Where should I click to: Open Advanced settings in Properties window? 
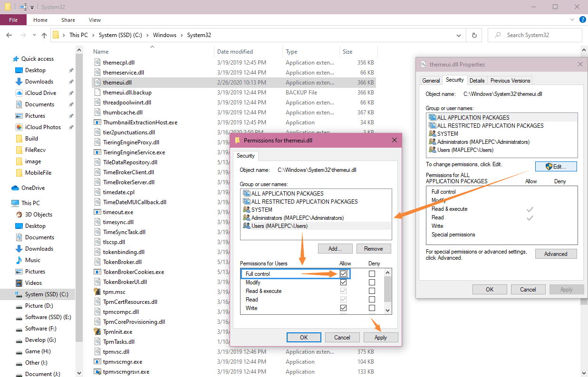(556, 254)
